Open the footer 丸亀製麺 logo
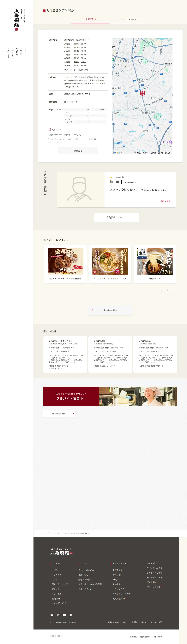Screen dimensions: 187x644 (x=61, y=552)
